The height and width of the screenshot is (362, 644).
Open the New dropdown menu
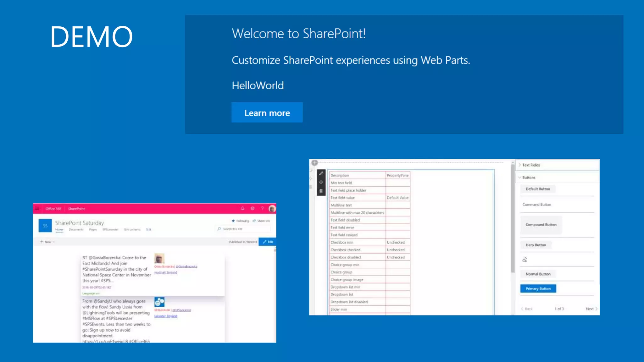point(47,242)
